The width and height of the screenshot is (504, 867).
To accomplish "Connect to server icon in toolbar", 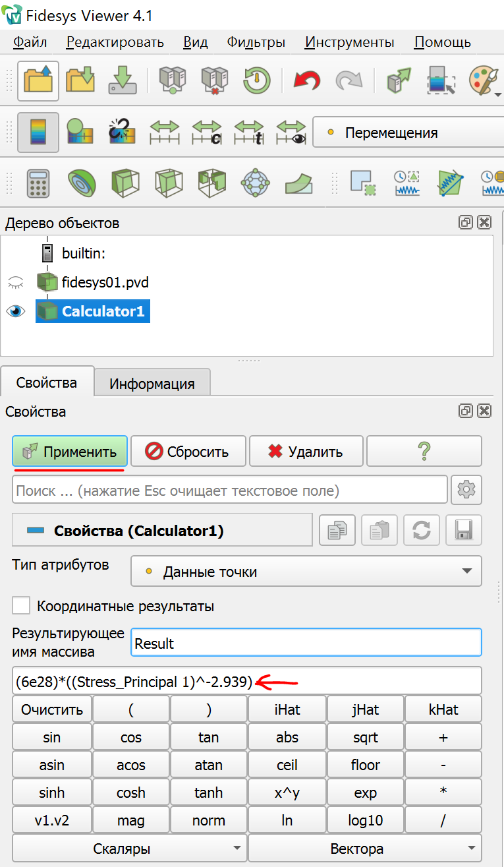I will point(173,81).
